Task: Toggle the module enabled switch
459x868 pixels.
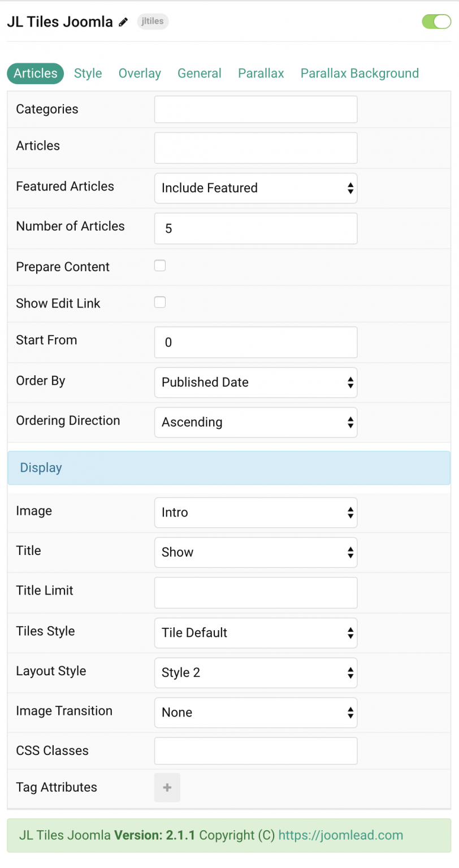Action: 436,21
